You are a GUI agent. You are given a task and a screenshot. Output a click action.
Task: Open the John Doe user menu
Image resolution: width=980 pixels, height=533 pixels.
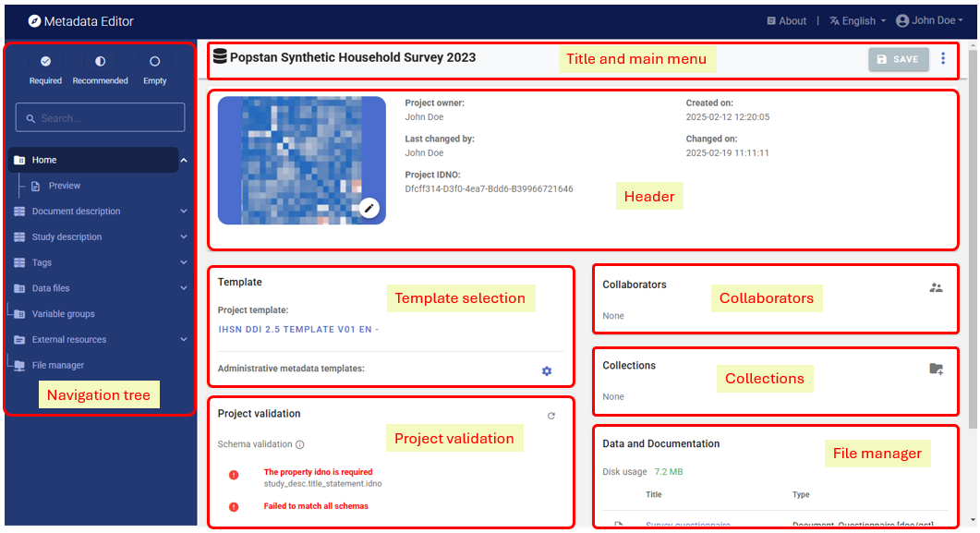pyautogui.click(x=926, y=20)
